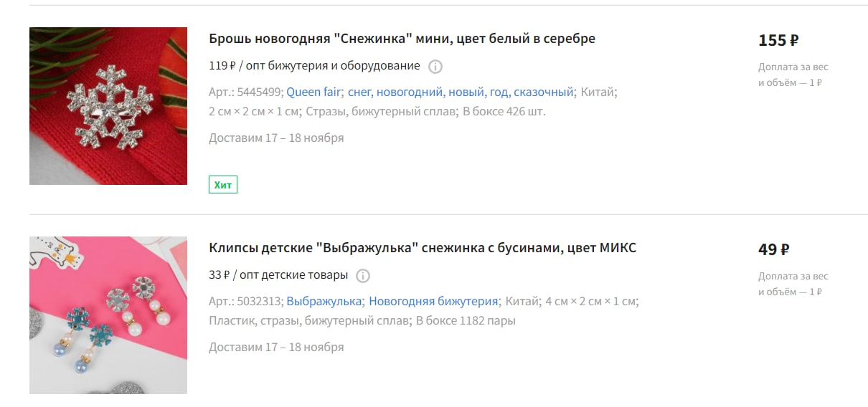Image resolution: width=868 pixels, height=407 pixels.
Task: Follow the Queen fair brand link
Action: coord(313,92)
